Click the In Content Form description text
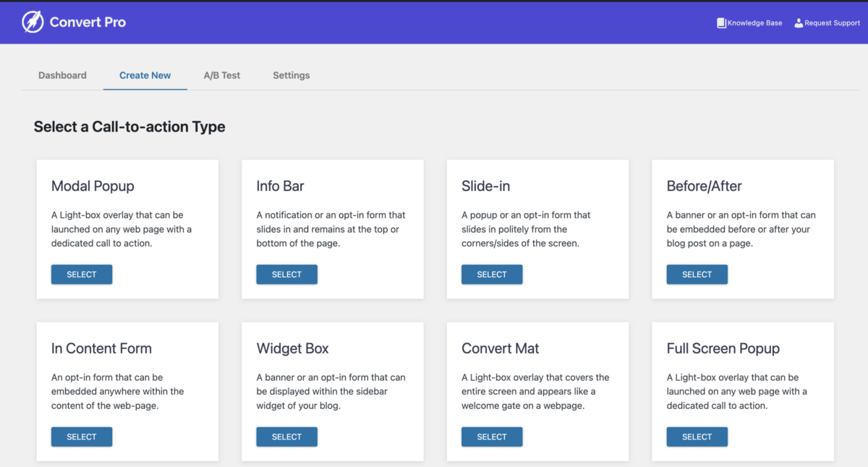868x467 pixels. coord(118,391)
